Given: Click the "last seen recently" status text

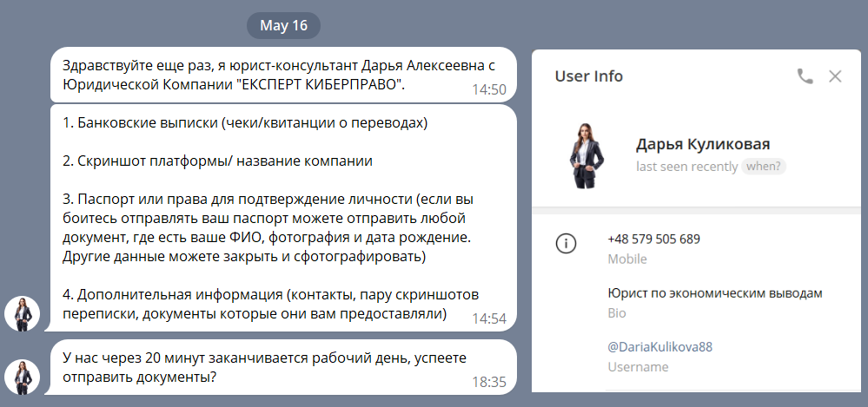Looking at the screenshot, I should tap(686, 167).
